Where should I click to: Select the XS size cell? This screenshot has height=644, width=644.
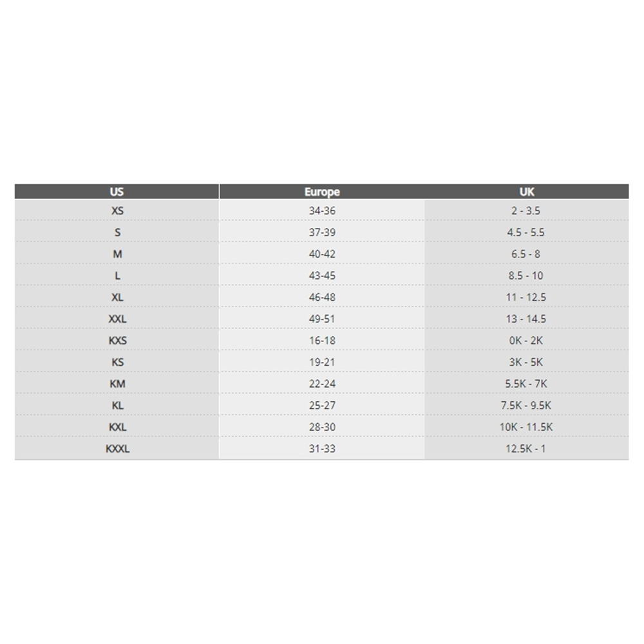coord(117,211)
